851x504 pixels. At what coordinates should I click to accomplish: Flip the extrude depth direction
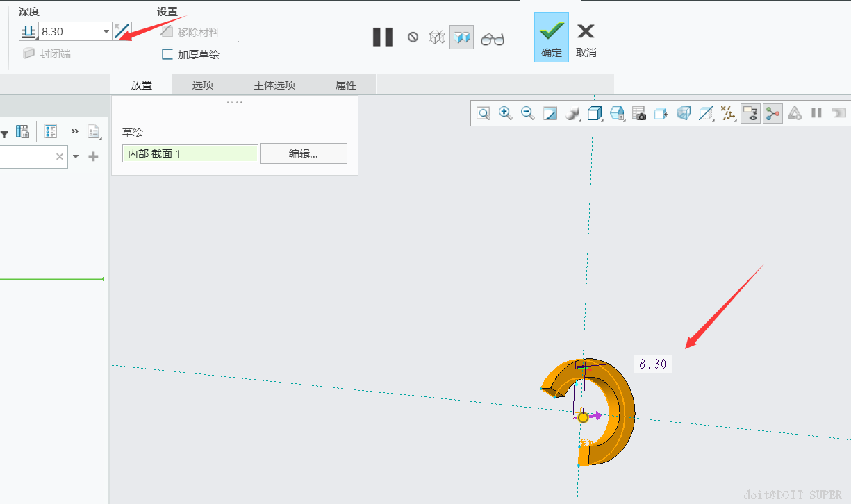coord(122,31)
